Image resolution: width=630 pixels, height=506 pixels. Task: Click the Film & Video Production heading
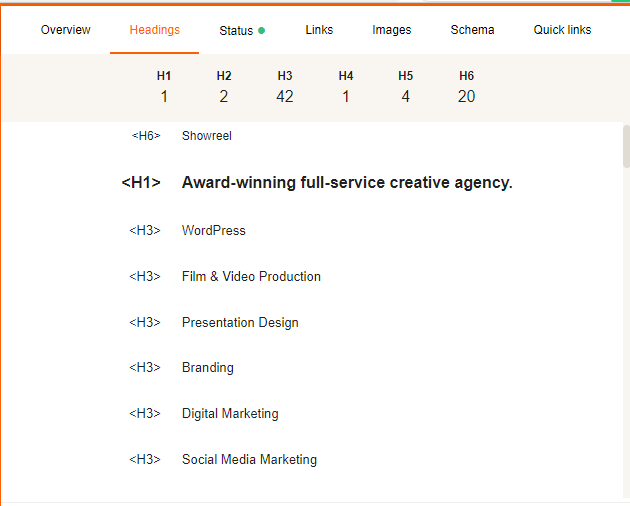tap(251, 277)
